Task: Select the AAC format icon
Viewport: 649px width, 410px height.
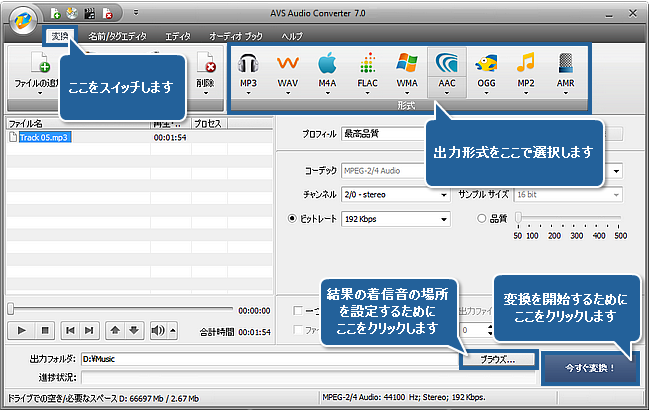Action: coord(447,63)
